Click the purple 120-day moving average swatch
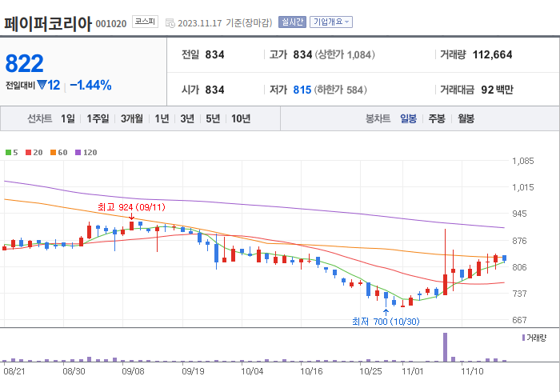This screenshot has height=392, width=560. [x=78, y=153]
